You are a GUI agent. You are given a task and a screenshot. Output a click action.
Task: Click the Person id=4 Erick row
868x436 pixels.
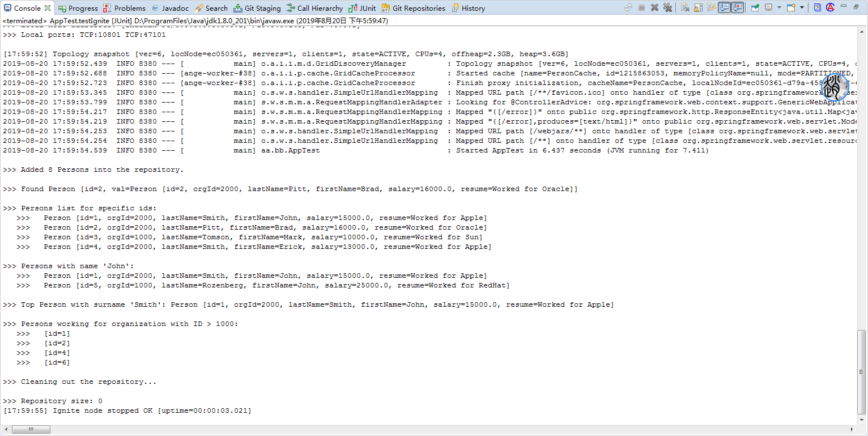point(254,247)
